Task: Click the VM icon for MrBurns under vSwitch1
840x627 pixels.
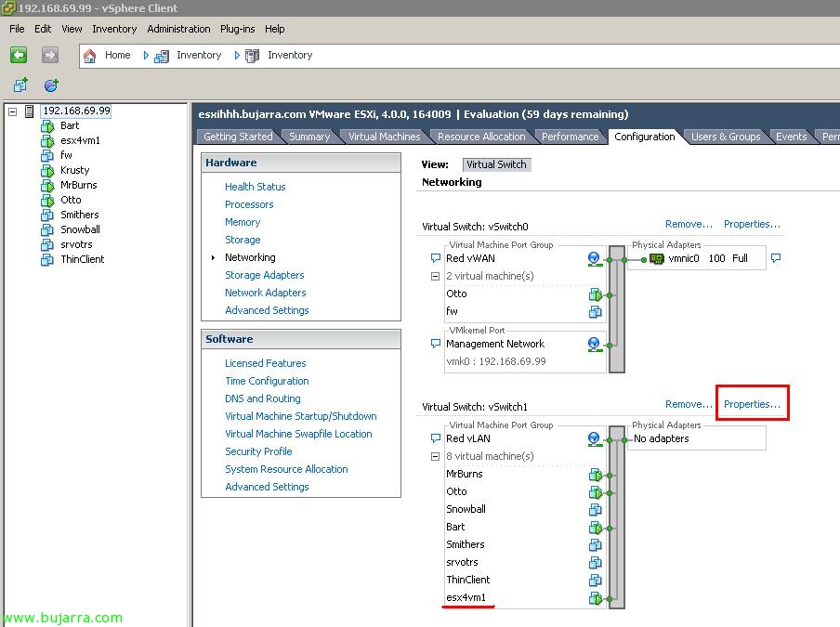Action: tap(595, 475)
